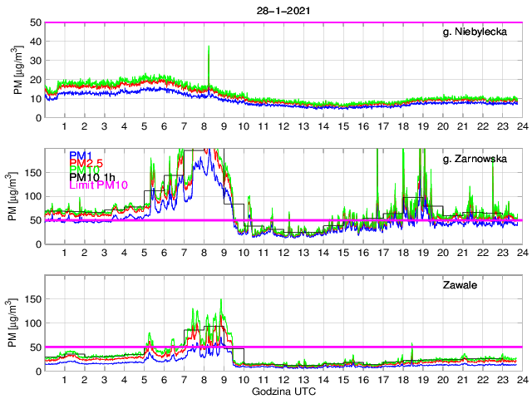
Task: Click the green spike peak in Niebylecka chart
Action: pyautogui.click(x=208, y=47)
